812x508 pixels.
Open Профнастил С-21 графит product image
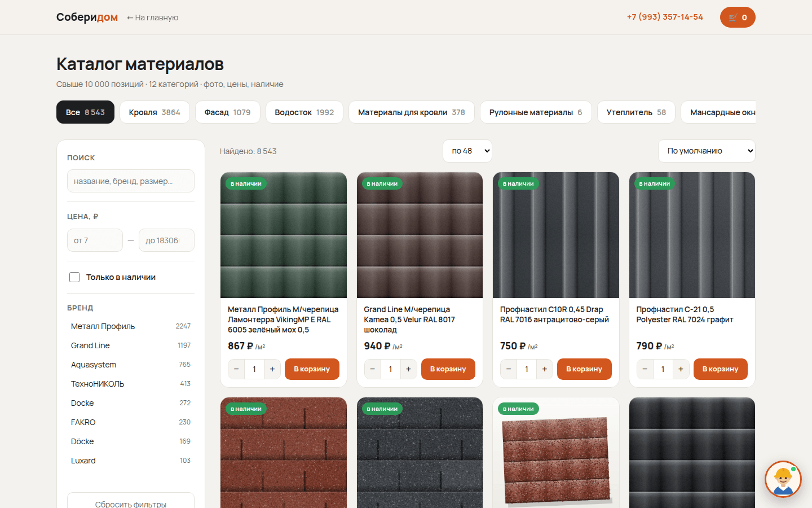point(692,235)
